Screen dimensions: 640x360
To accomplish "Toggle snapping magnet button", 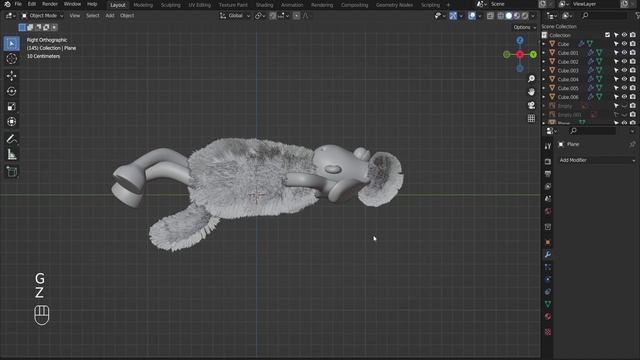I will (x=273, y=16).
